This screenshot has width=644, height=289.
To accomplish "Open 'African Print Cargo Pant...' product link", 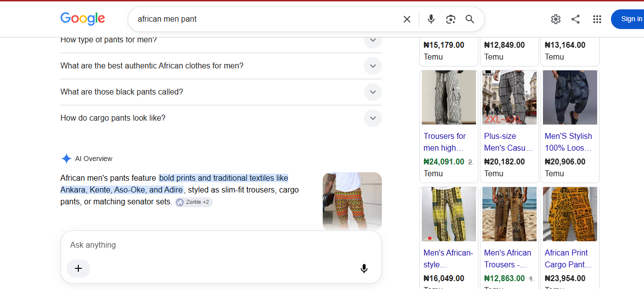I will (x=569, y=258).
